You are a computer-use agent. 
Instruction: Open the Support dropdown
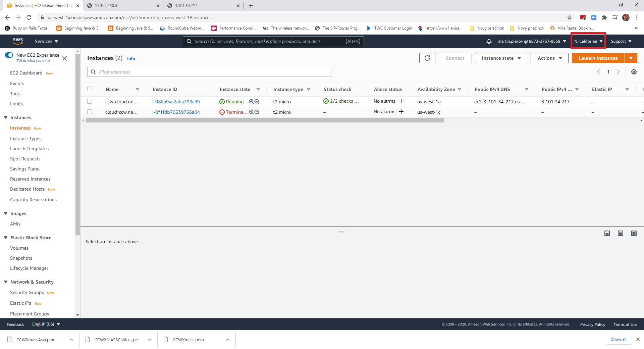[x=621, y=41]
